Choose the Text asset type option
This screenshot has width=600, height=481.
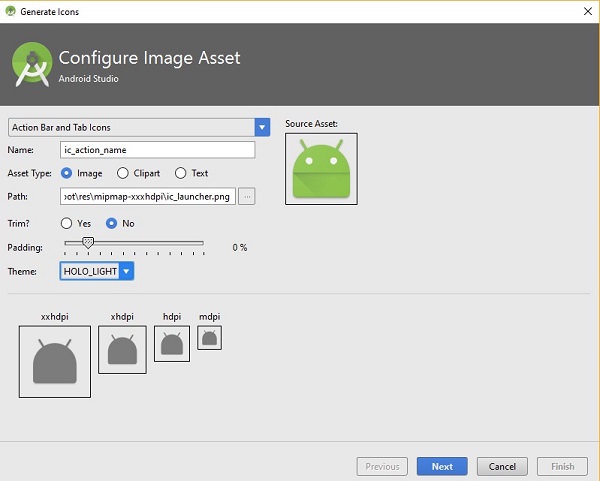pos(180,173)
